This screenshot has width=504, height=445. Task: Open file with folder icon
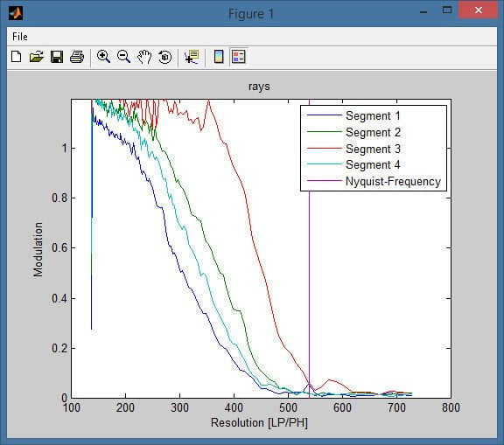tap(37, 57)
